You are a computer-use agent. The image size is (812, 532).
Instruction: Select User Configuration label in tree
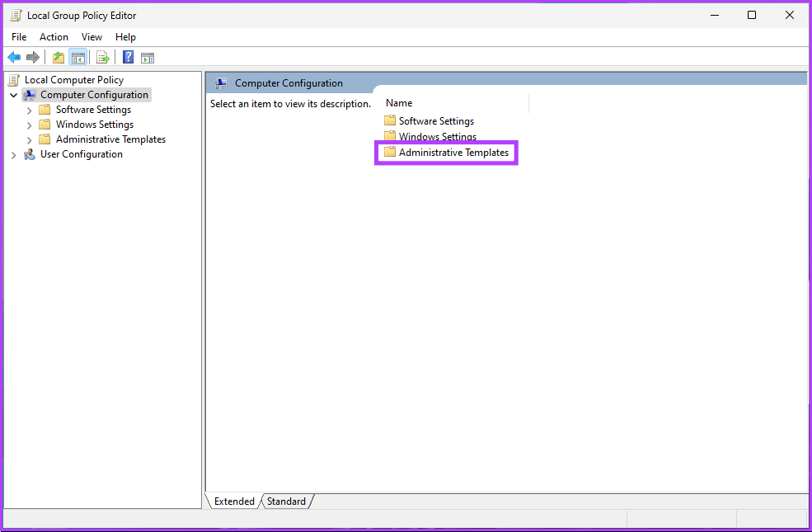click(x=82, y=154)
